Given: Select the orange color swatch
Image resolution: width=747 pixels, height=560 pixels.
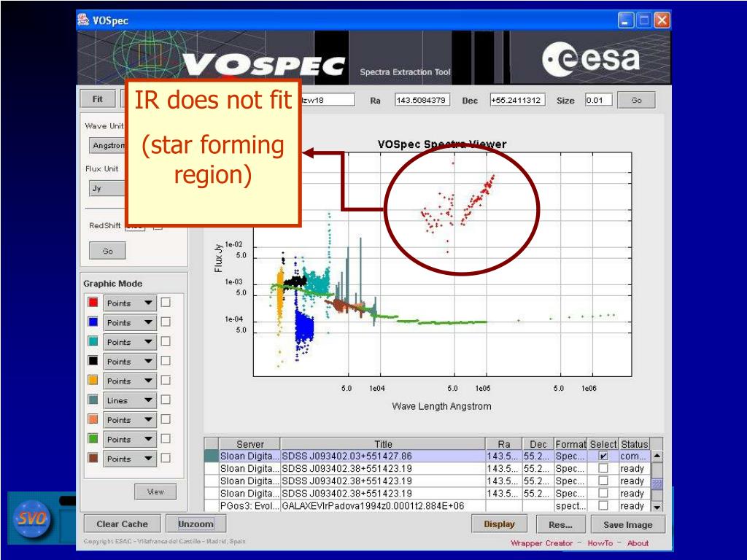Looking at the screenshot, I should [x=93, y=381].
